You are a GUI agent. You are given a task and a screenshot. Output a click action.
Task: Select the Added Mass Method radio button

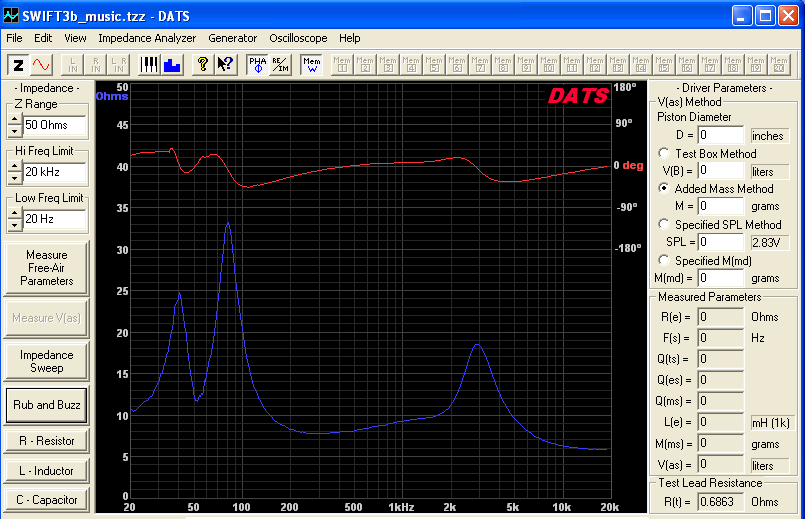[664, 188]
